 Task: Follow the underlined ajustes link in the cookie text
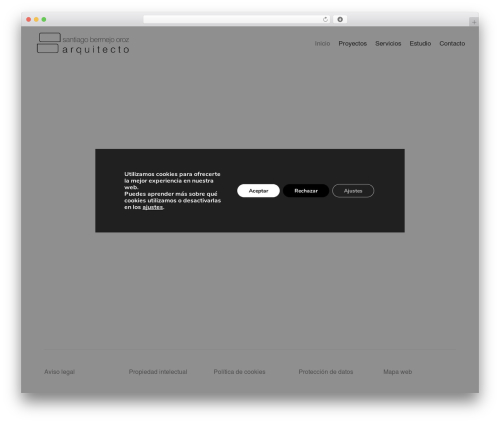pos(153,207)
